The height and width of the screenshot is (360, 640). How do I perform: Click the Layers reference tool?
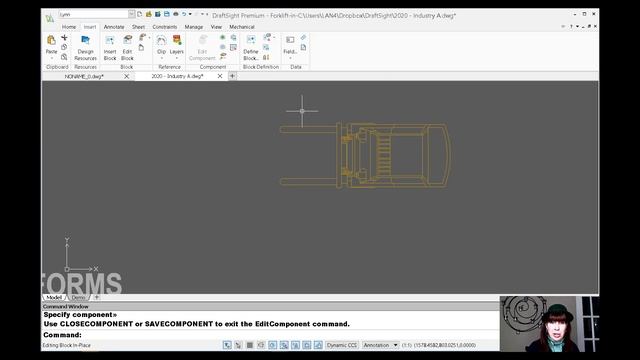[176, 45]
